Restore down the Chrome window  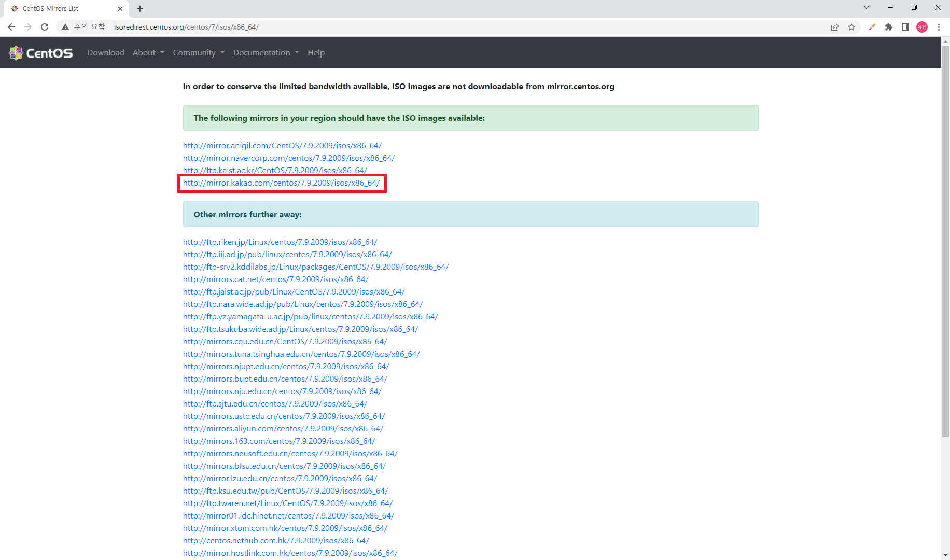click(x=914, y=7)
